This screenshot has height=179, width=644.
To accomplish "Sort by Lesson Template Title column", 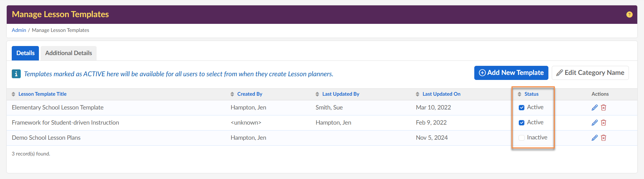I will pyautogui.click(x=42, y=94).
